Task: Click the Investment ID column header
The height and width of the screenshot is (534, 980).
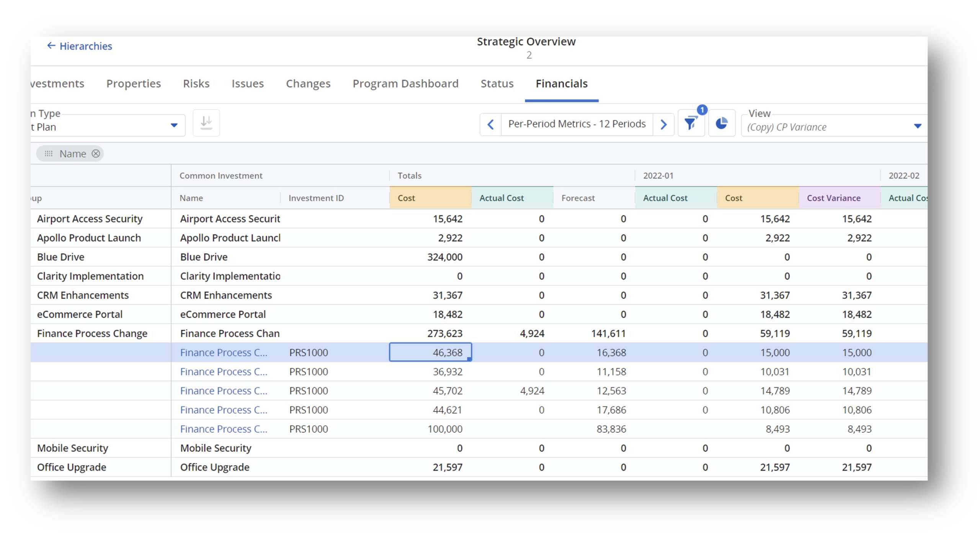Action: [335, 198]
